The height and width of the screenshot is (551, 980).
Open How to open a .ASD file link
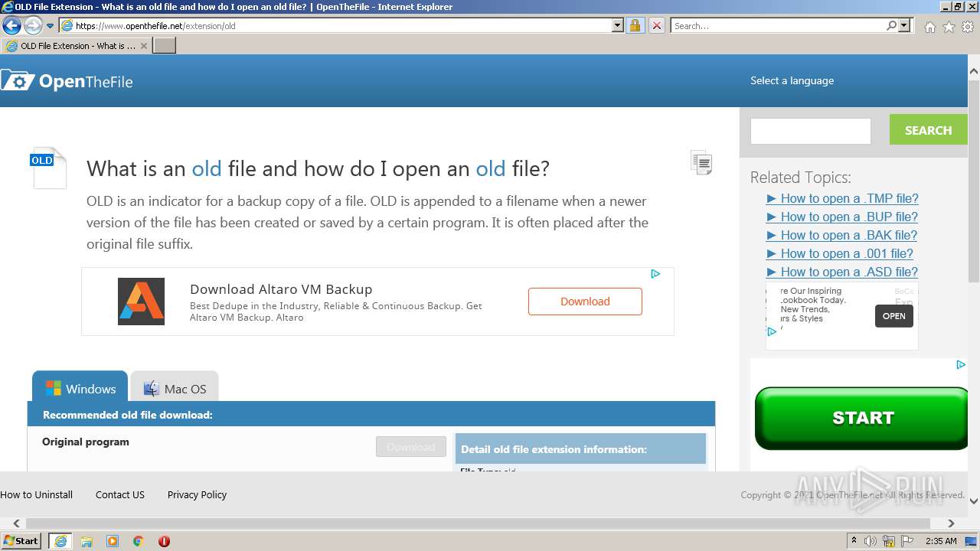[x=841, y=272]
